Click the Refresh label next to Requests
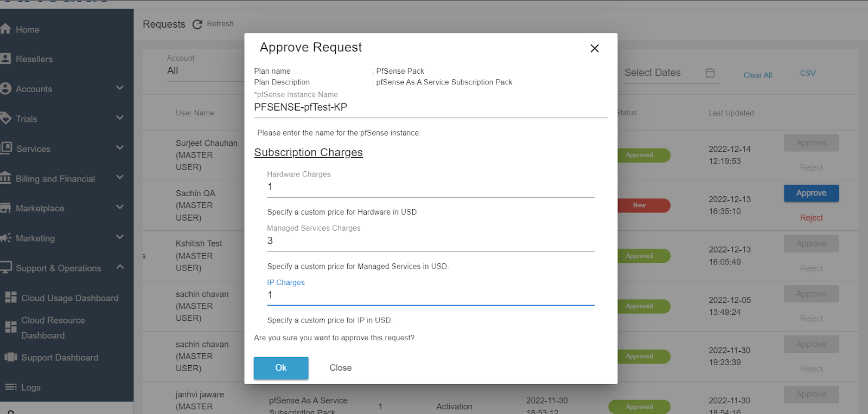Image resolution: width=868 pixels, height=414 pixels. click(220, 24)
